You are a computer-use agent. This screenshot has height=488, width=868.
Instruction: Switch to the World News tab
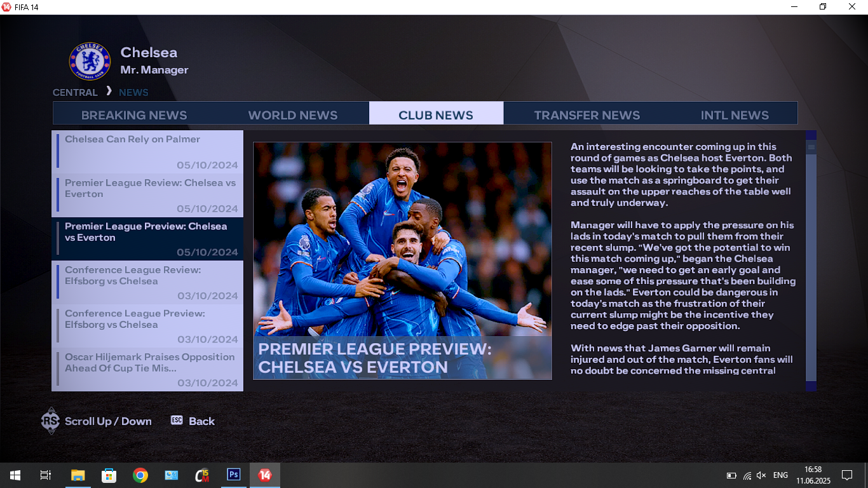292,115
